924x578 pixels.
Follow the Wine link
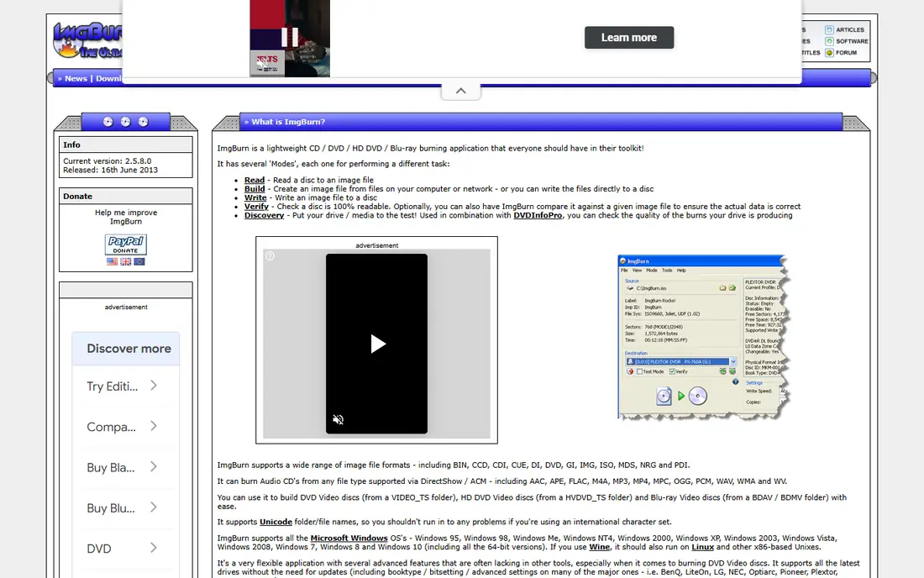coord(599,548)
